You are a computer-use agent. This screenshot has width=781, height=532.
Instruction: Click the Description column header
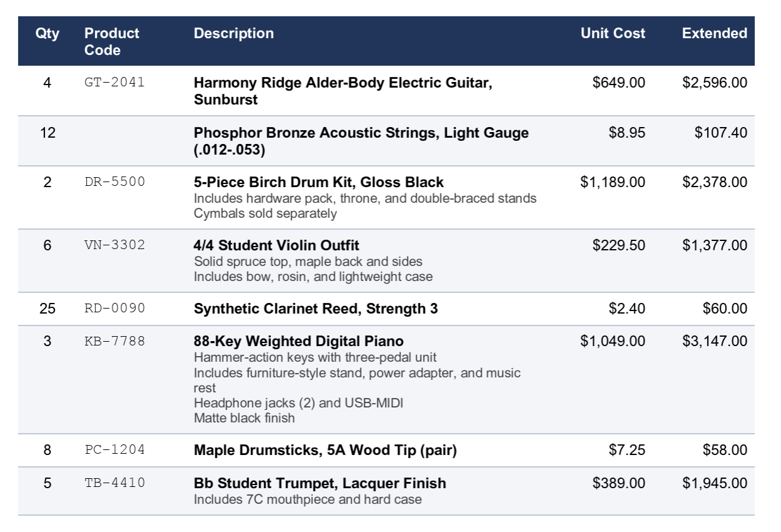[233, 33]
